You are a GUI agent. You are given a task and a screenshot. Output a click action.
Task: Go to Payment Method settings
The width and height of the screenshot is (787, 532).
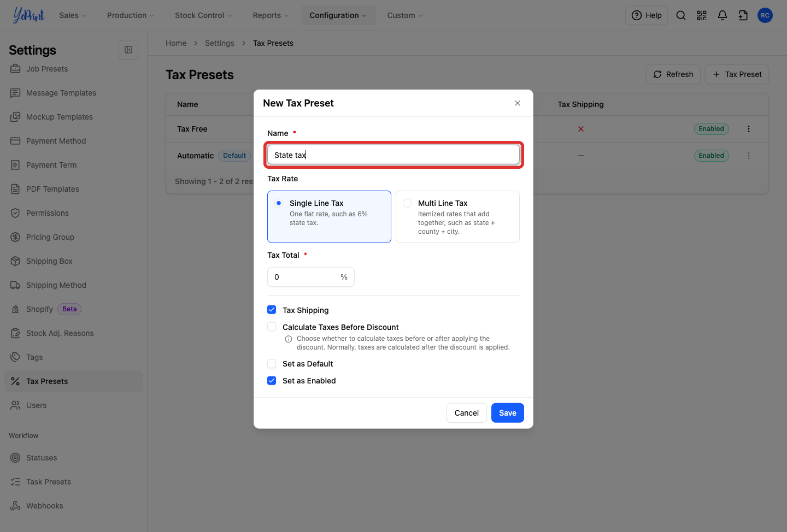click(x=73, y=141)
